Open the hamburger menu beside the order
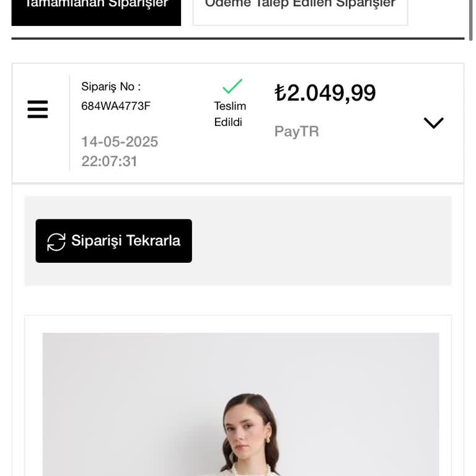Screen dimensions: 476x476 pyautogui.click(x=38, y=110)
